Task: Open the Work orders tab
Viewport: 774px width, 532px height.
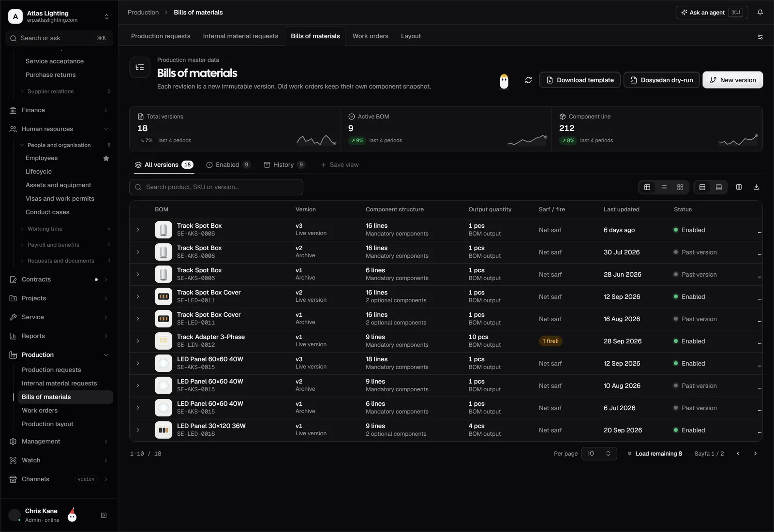Action: click(x=370, y=36)
